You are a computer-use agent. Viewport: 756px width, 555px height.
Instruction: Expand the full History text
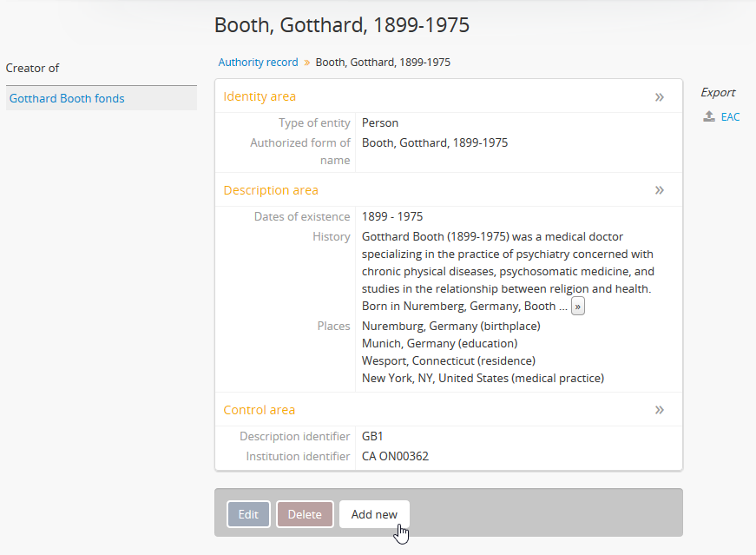tap(577, 306)
